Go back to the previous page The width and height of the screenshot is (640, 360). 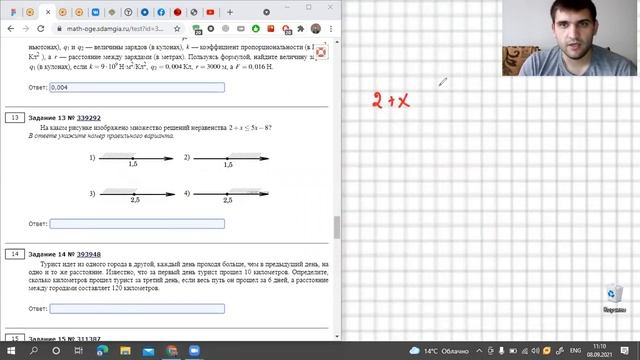(11, 29)
